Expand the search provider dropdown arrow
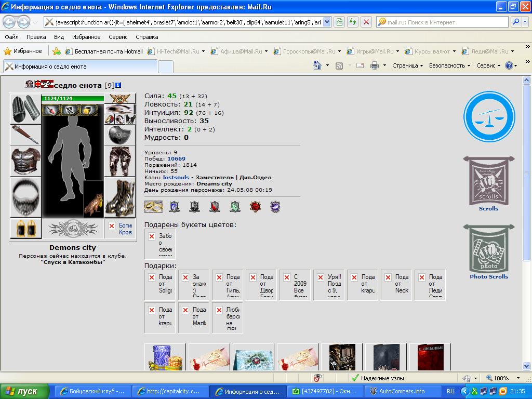Viewport: 532px width, 399px height. click(525, 22)
